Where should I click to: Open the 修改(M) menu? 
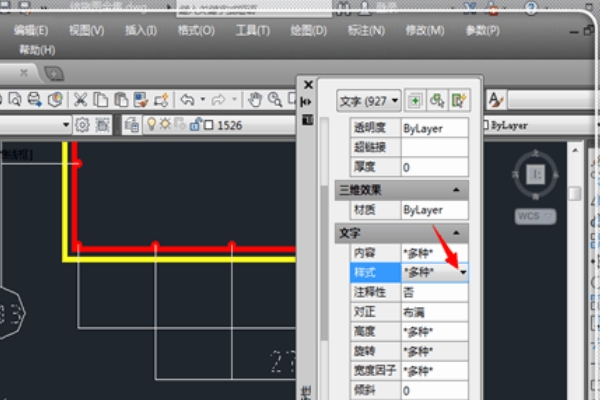(x=425, y=31)
